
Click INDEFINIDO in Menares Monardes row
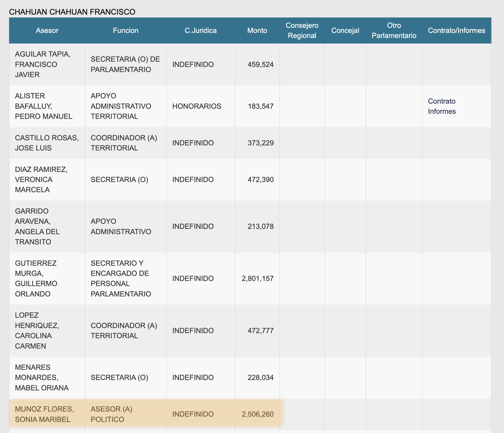point(193,377)
